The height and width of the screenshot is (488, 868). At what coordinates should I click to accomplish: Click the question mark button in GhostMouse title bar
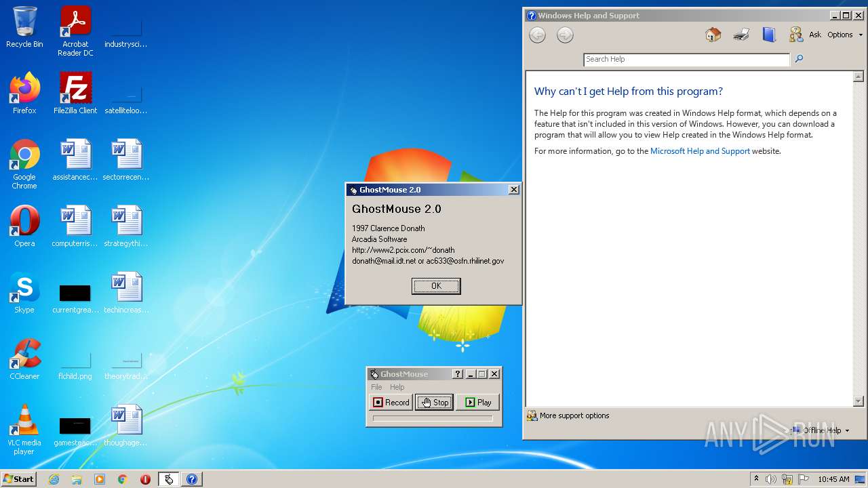[458, 374]
